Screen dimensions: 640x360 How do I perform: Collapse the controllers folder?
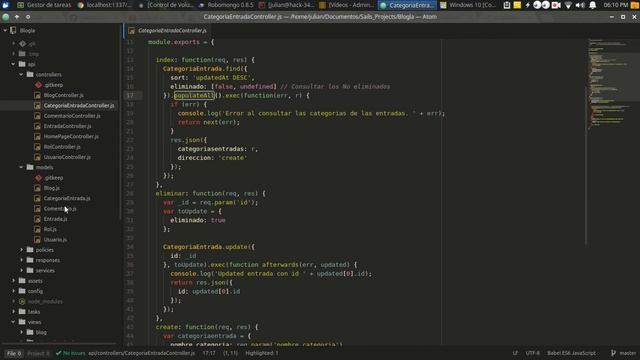[21, 74]
